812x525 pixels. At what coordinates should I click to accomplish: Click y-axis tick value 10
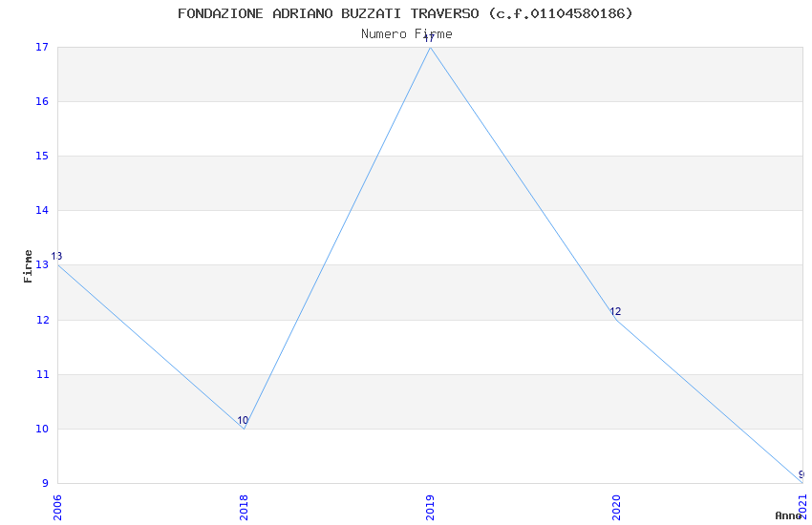(x=42, y=429)
